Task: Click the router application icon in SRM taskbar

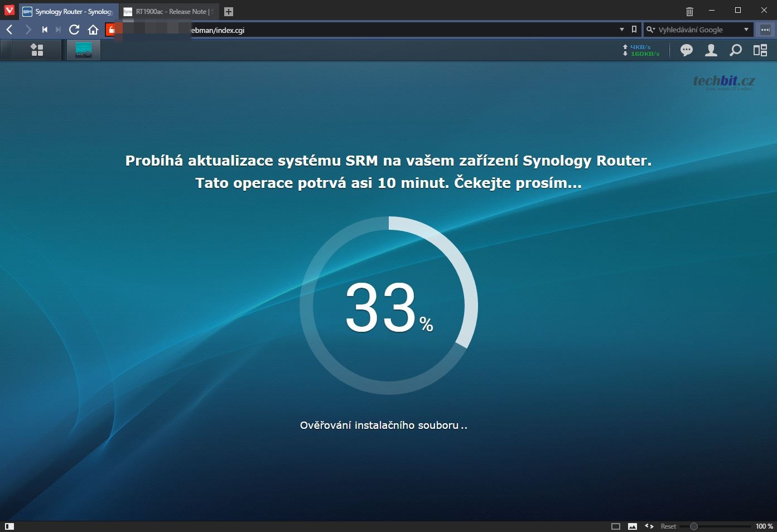Action: [x=84, y=50]
